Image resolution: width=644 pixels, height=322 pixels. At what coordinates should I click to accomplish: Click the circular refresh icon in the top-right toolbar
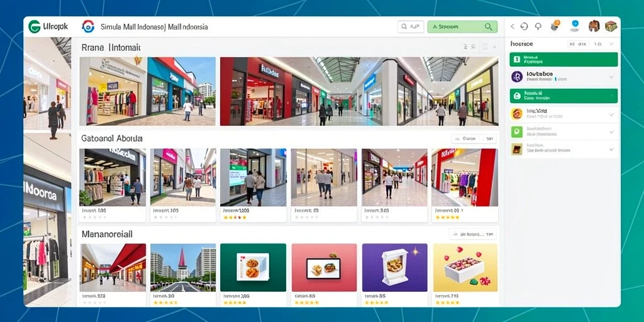(524, 26)
